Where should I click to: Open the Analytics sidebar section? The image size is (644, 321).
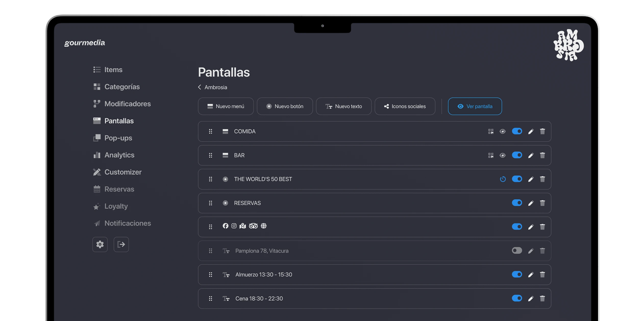point(119,155)
